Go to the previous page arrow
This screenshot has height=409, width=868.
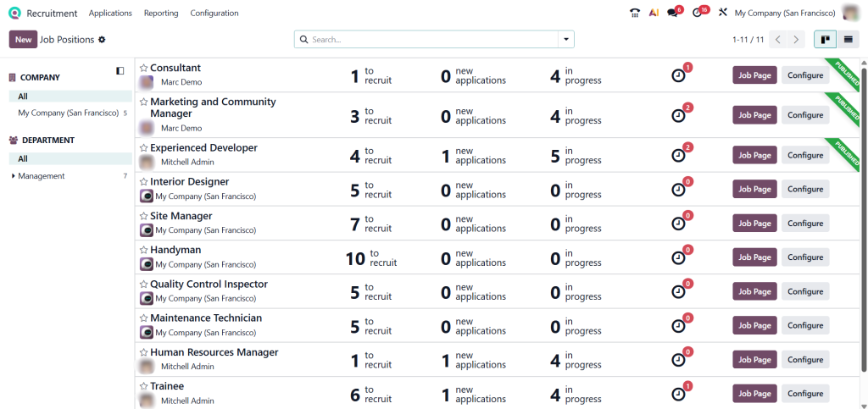778,39
